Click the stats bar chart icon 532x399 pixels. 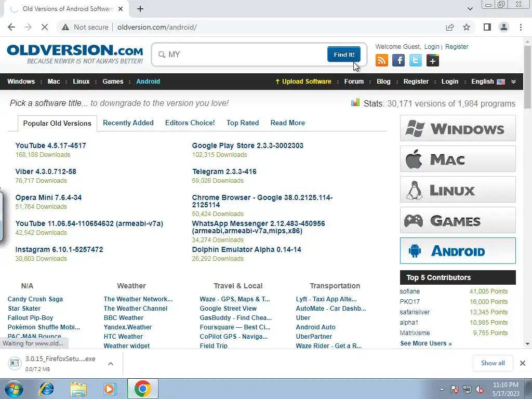355,102
